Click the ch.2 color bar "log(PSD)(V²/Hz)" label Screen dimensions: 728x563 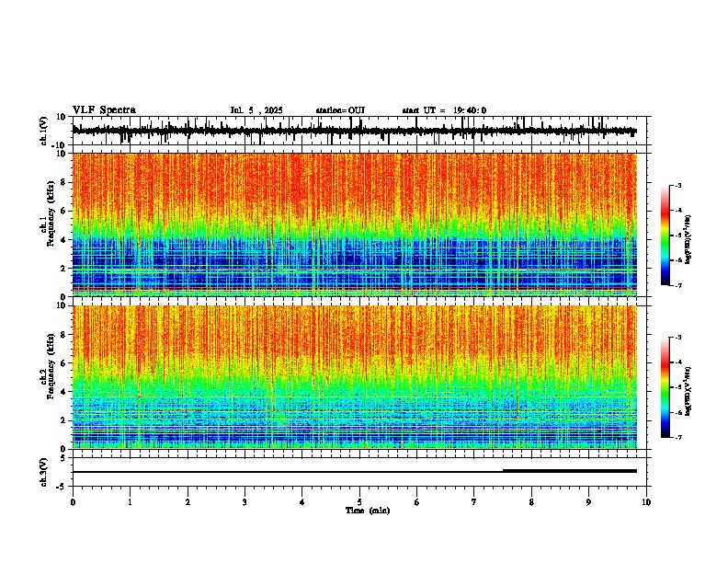coord(688,391)
